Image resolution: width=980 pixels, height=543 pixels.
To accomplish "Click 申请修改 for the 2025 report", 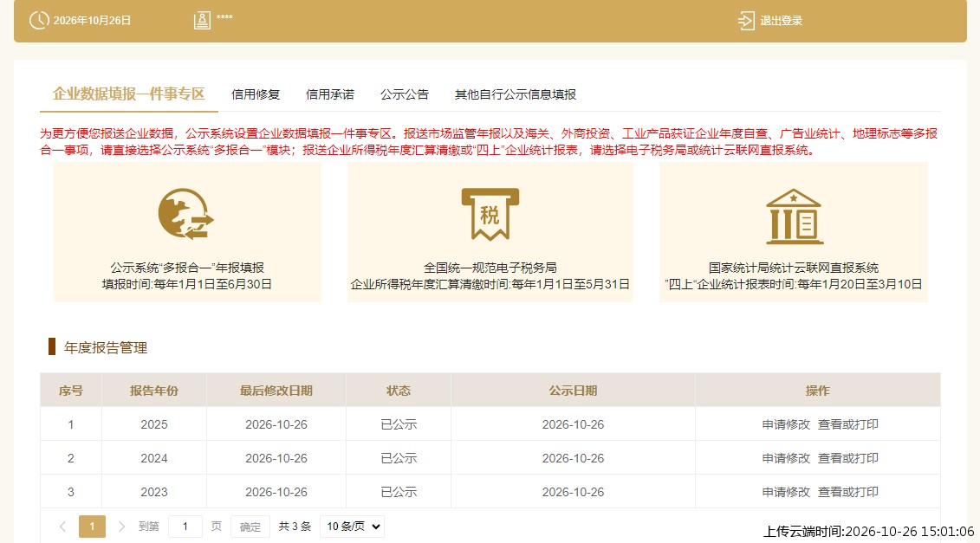I will [786, 424].
